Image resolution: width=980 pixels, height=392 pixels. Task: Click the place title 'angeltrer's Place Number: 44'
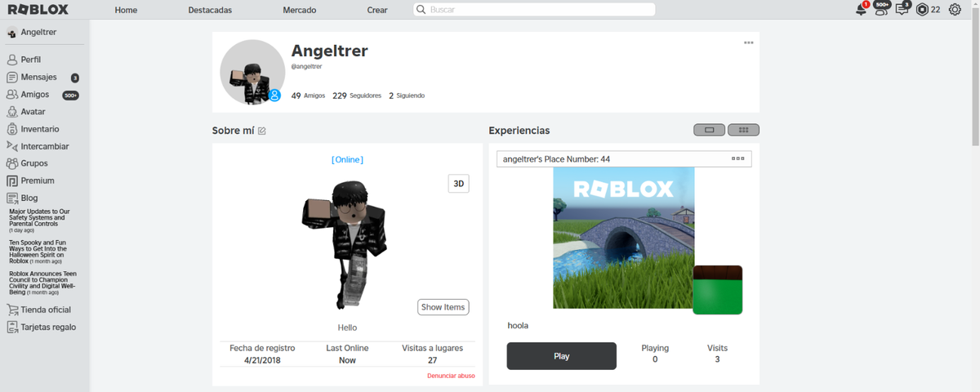(556, 158)
